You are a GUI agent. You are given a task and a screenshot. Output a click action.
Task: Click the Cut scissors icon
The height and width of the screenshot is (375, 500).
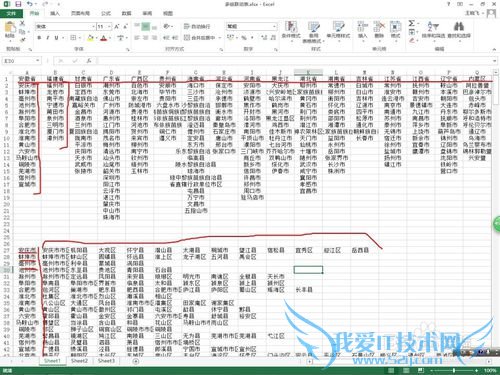pos(22,23)
